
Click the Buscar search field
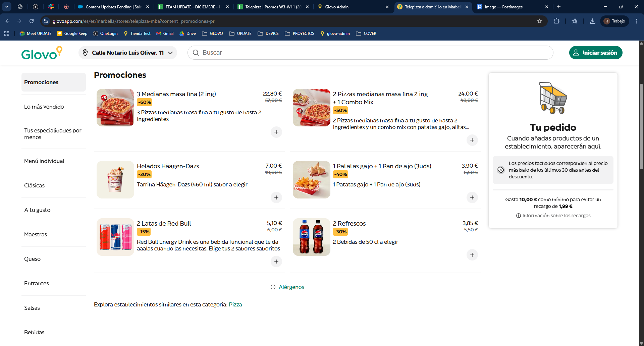370,53
